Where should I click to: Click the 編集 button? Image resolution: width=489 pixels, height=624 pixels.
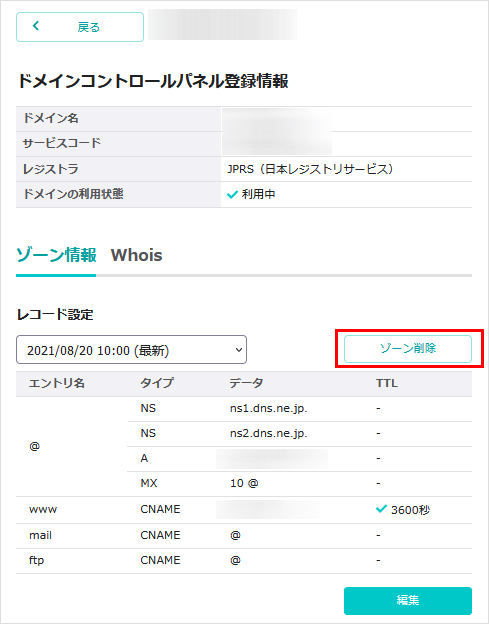tap(408, 600)
